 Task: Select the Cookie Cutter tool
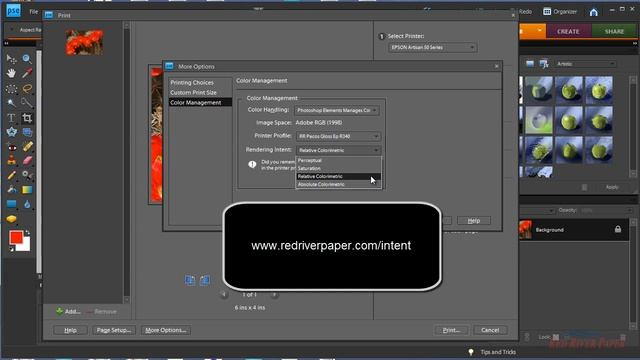click(x=11, y=132)
